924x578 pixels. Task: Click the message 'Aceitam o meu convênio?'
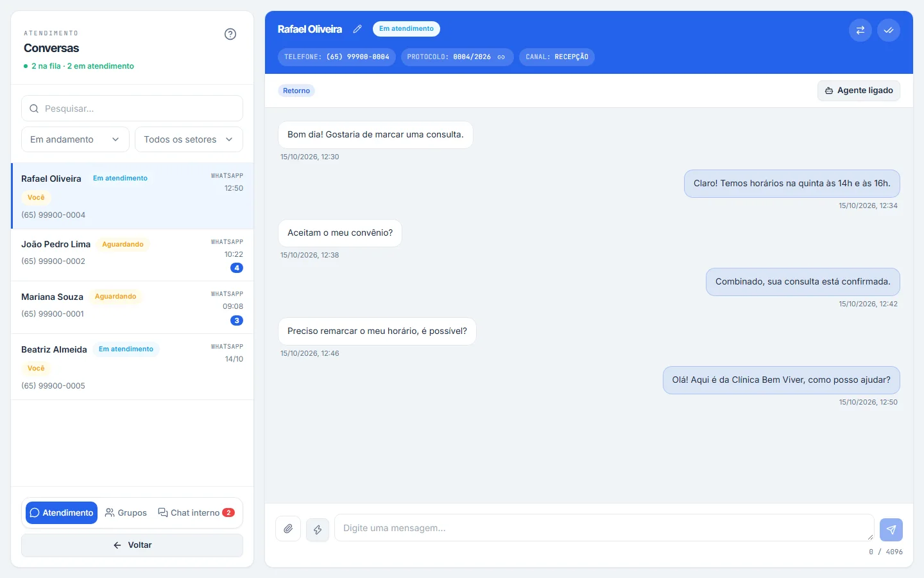click(340, 233)
